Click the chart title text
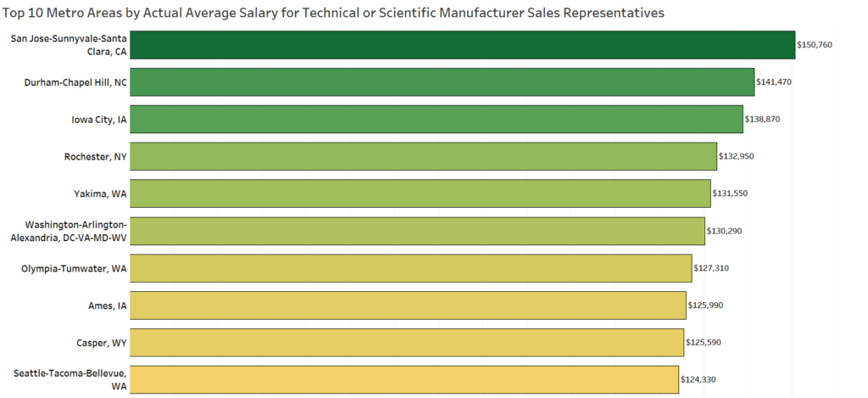The height and width of the screenshot is (398, 868). pyautogui.click(x=333, y=14)
